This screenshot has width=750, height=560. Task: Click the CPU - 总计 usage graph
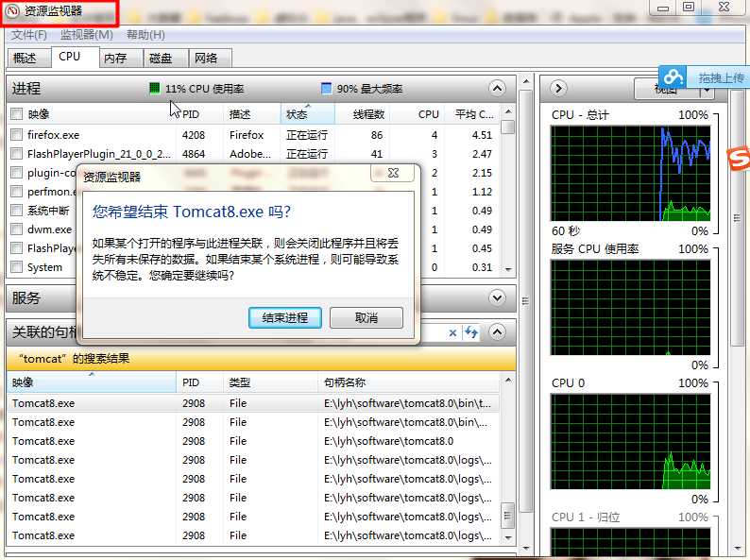630,173
